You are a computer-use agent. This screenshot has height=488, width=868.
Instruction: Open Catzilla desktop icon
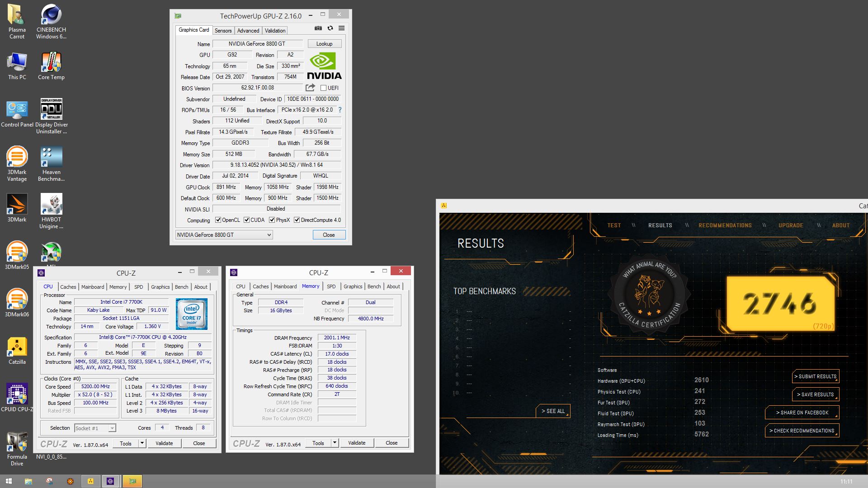(x=17, y=351)
